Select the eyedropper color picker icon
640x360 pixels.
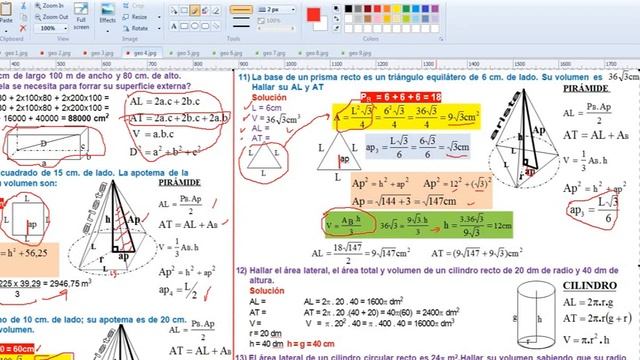click(336, 28)
